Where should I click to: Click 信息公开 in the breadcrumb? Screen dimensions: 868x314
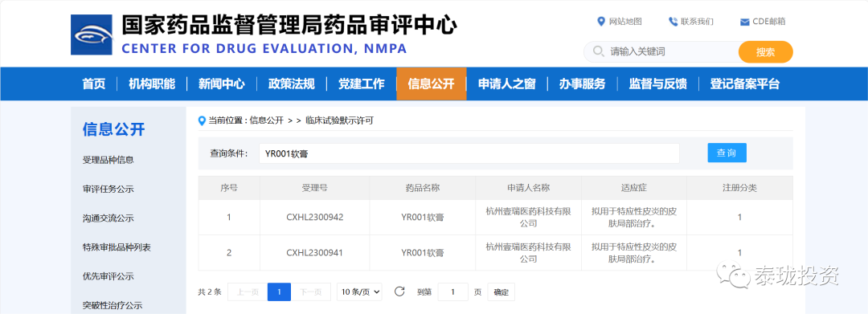(266, 120)
